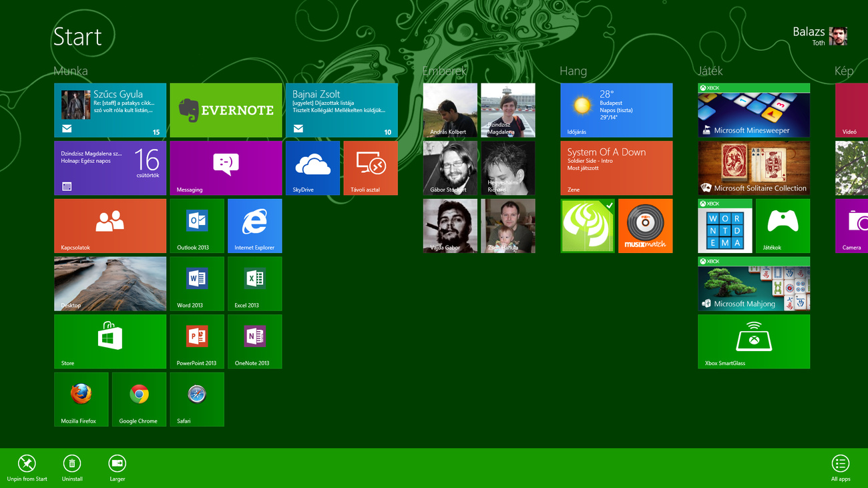Image resolution: width=868 pixels, height=488 pixels.
Task: Open Zsolt Hanula contact tile
Action: click(x=508, y=226)
